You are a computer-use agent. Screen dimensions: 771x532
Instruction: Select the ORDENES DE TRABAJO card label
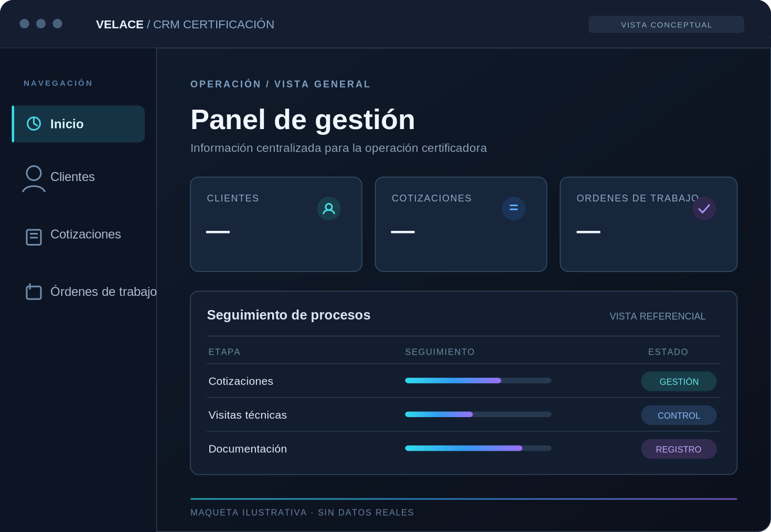click(x=638, y=198)
